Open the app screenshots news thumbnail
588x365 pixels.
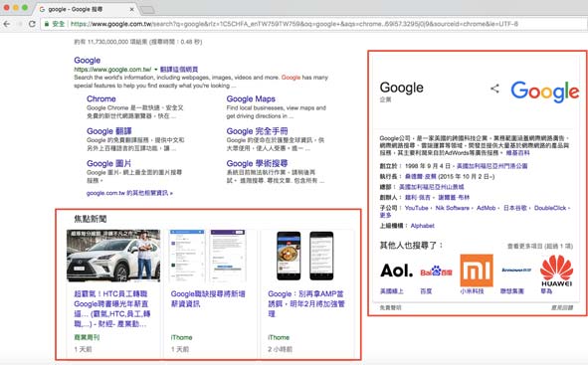click(208, 256)
